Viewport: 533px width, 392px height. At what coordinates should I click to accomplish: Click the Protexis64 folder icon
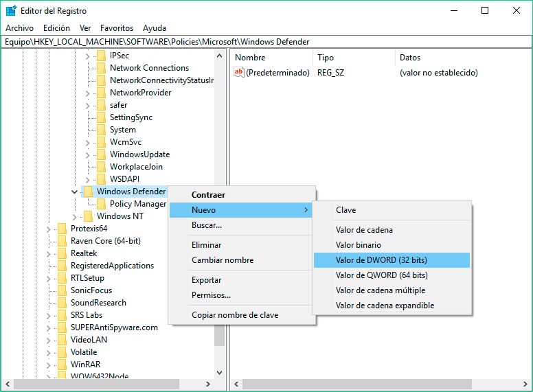click(63, 229)
